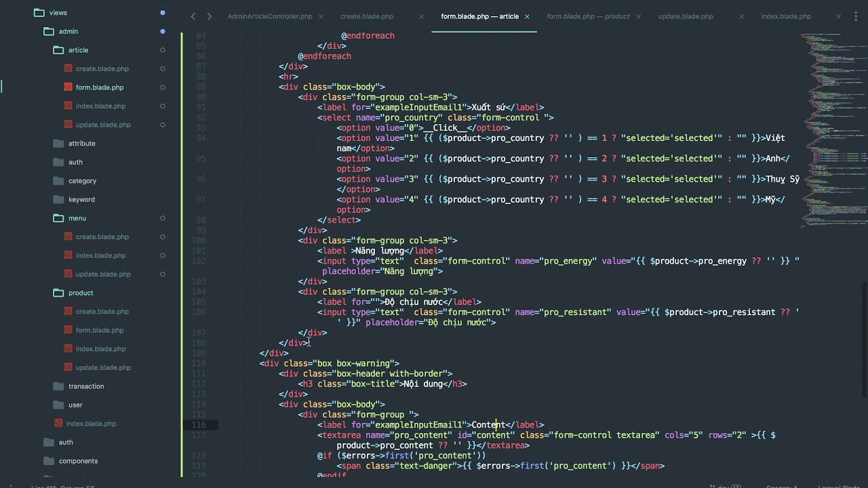Click 'Nội dung' in the h3 title
The width and height of the screenshot is (868, 488).
[423, 384]
